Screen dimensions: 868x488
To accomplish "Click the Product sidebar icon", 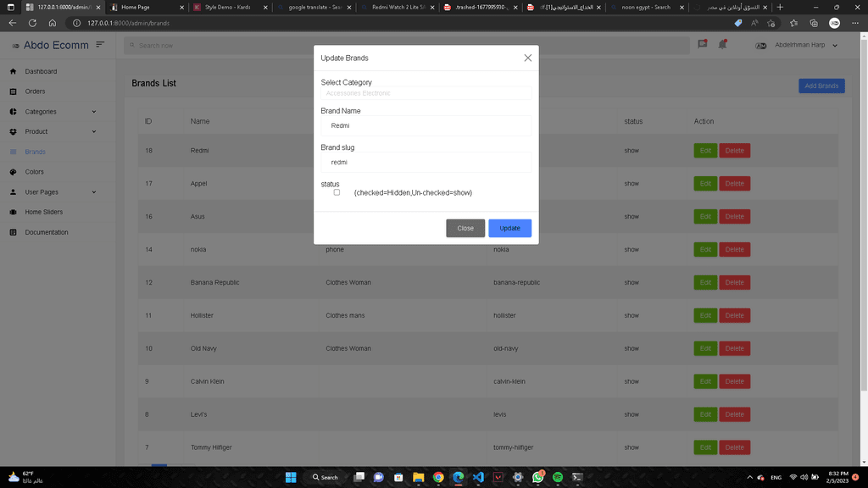I will pos(14,131).
